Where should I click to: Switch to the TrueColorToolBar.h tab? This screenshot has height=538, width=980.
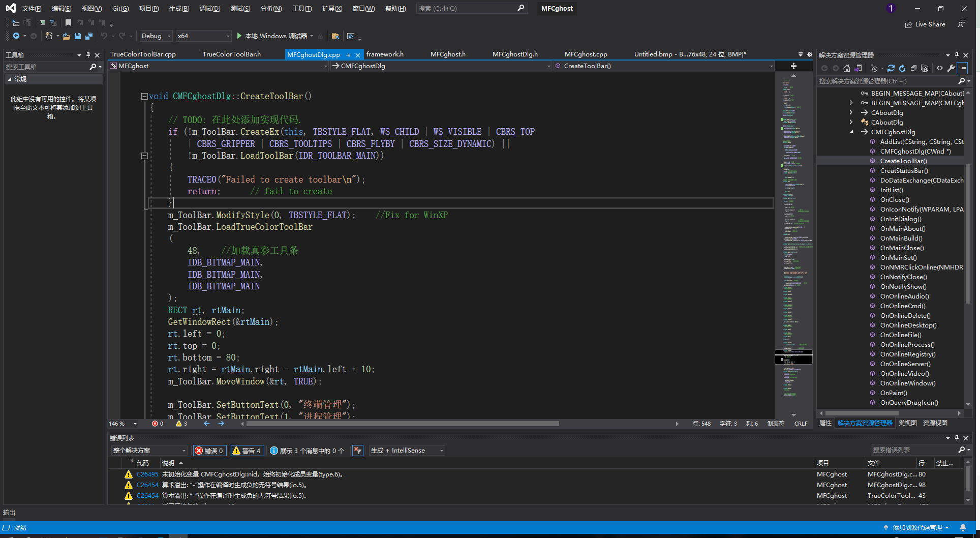click(231, 54)
